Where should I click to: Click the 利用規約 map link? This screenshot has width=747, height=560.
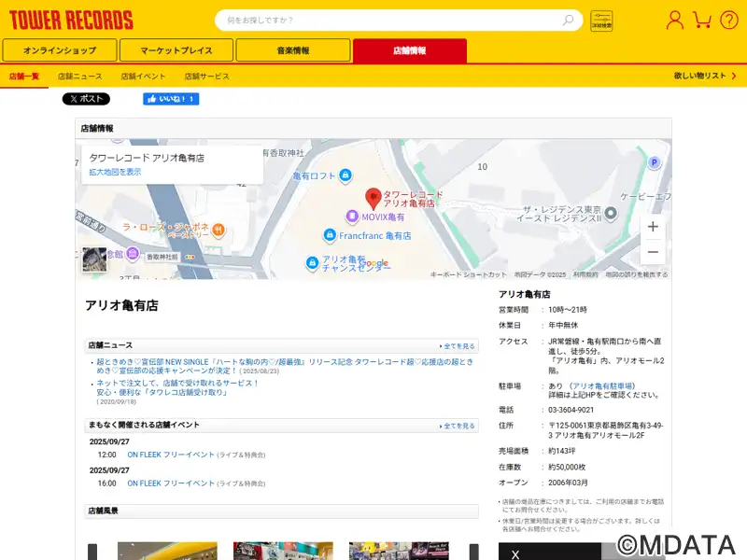[585, 274]
